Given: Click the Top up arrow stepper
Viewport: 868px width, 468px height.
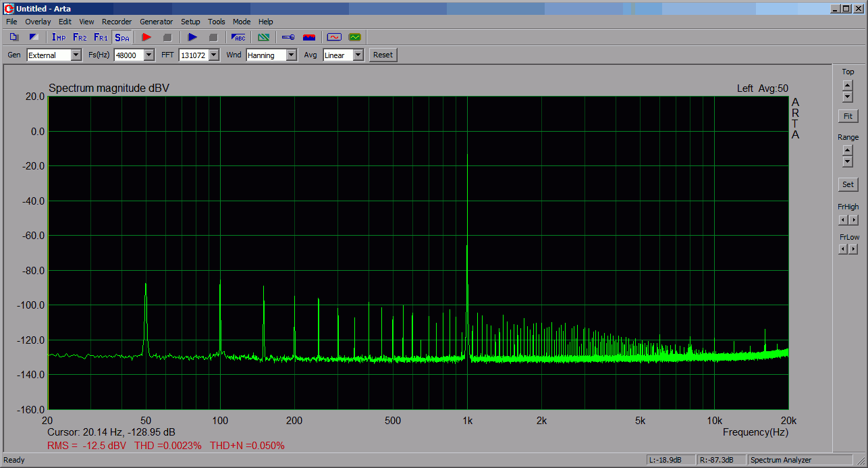Looking at the screenshot, I should [848, 85].
